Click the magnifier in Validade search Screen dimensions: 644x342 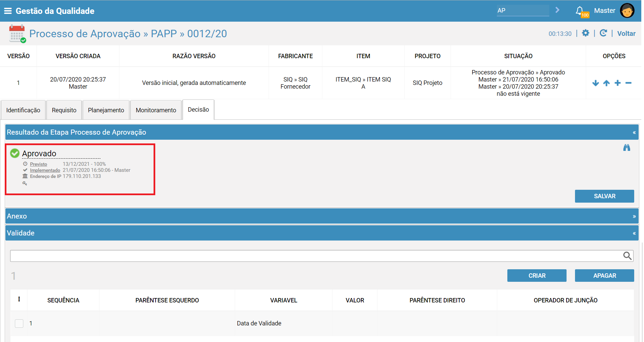click(x=627, y=256)
